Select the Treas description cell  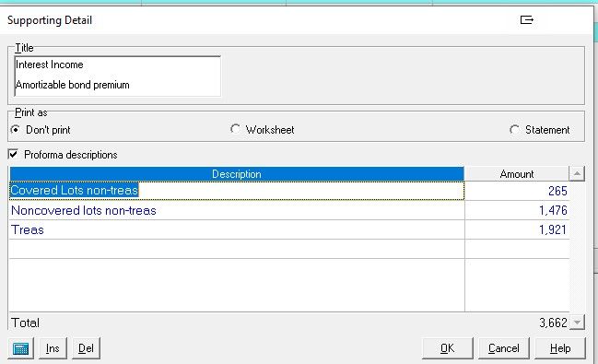237,229
